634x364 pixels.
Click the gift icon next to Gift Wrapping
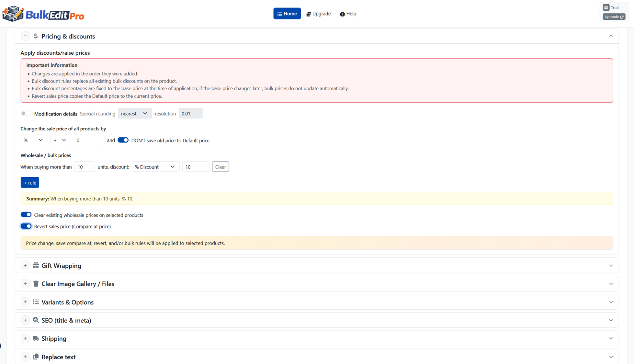coord(36,265)
